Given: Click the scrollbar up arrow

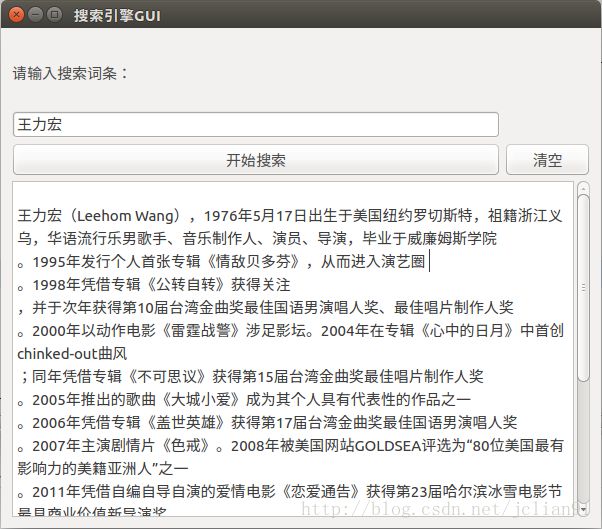Looking at the screenshot, I should [583, 188].
